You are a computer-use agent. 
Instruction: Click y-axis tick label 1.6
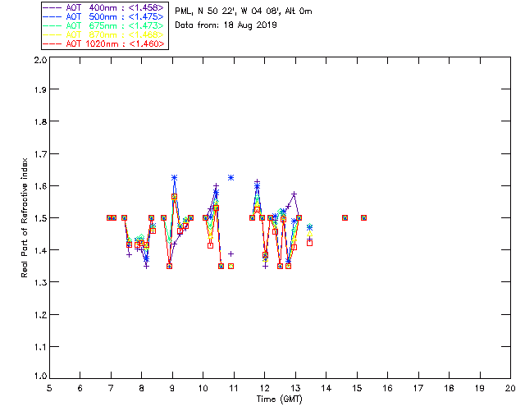click(40, 186)
